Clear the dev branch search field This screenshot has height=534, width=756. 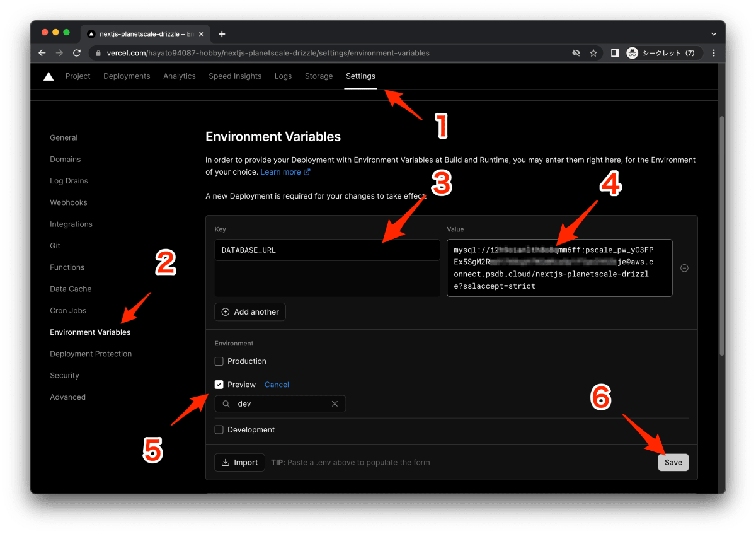click(335, 403)
